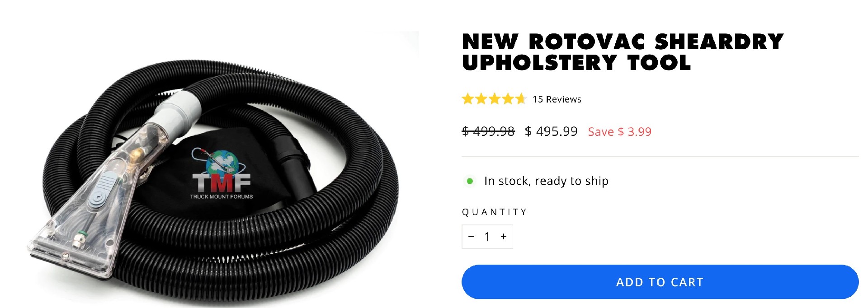
Task: Click the second rating star
Action: click(481, 98)
